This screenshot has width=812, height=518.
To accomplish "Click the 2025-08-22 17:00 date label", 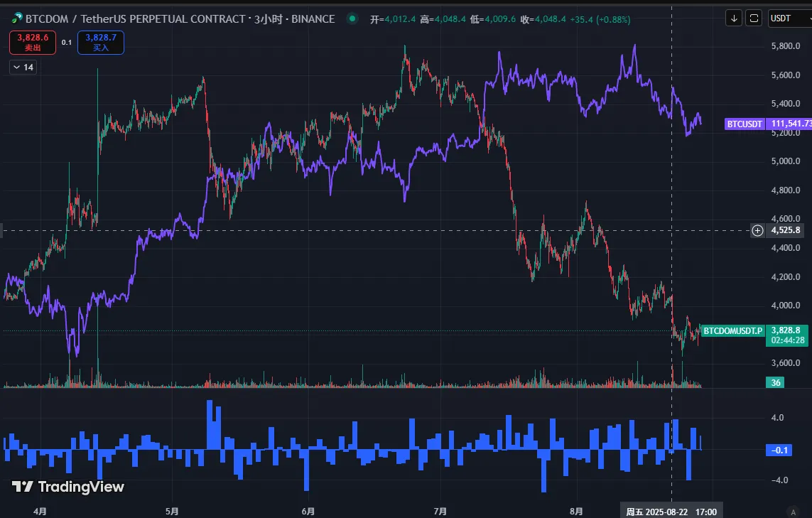I will click(671, 512).
